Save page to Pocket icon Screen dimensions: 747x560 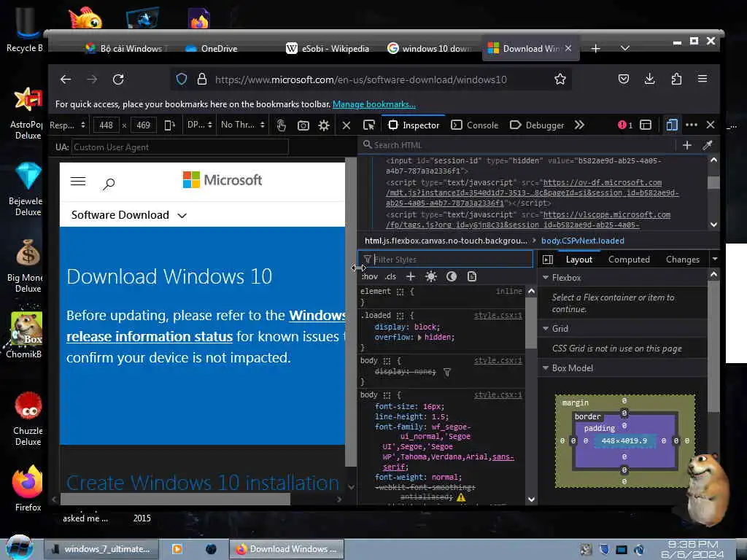(x=624, y=79)
